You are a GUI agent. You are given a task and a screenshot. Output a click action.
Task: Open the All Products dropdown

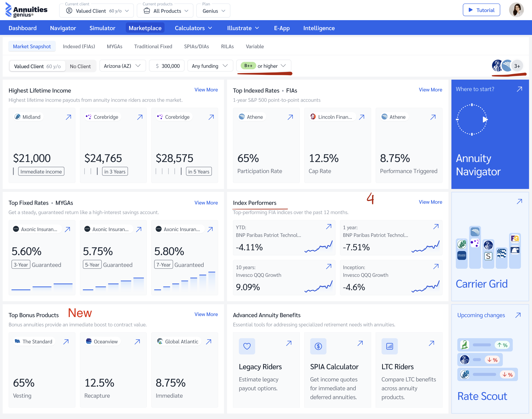tap(165, 10)
